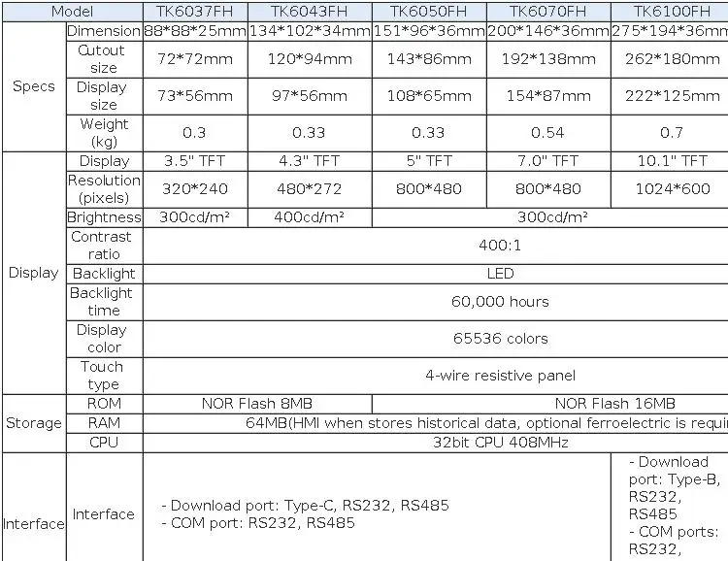Select brightness 300cd/m² under TK6037FH

point(194,217)
